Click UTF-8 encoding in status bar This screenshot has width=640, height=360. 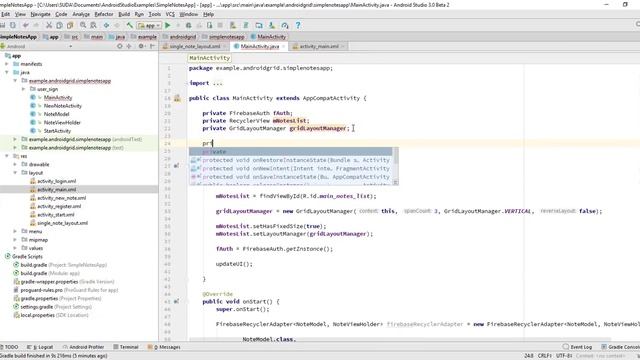point(564,356)
